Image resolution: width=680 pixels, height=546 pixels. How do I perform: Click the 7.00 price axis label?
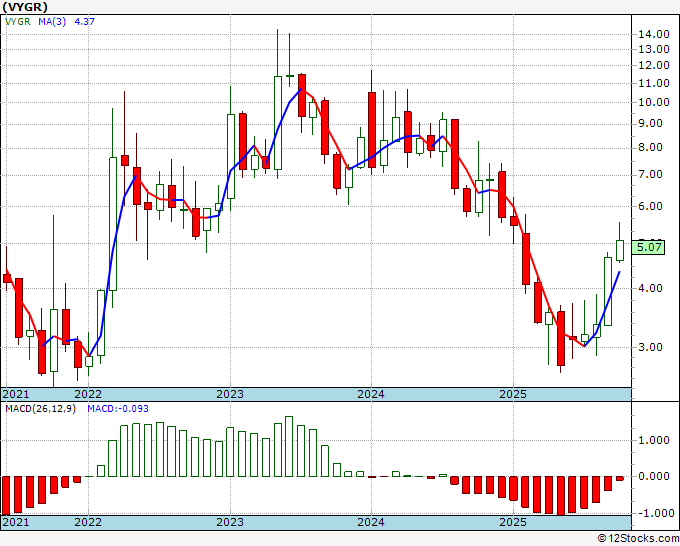tap(650, 175)
